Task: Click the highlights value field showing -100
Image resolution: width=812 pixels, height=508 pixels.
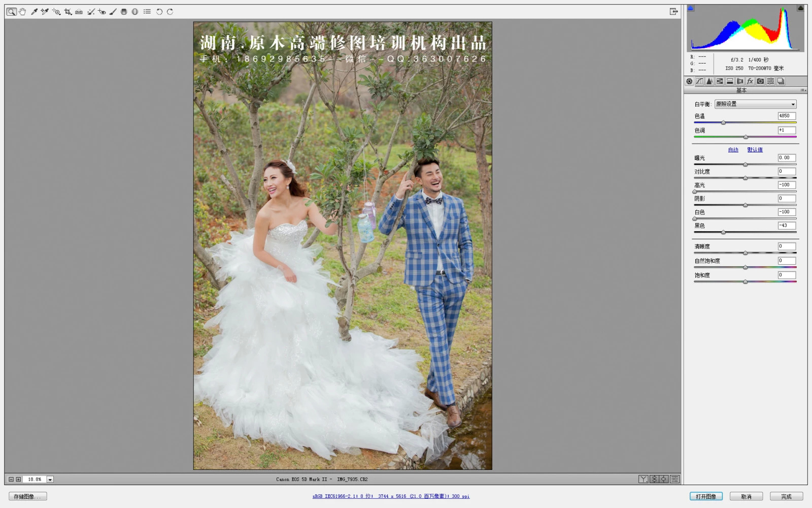Action: click(787, 185)
